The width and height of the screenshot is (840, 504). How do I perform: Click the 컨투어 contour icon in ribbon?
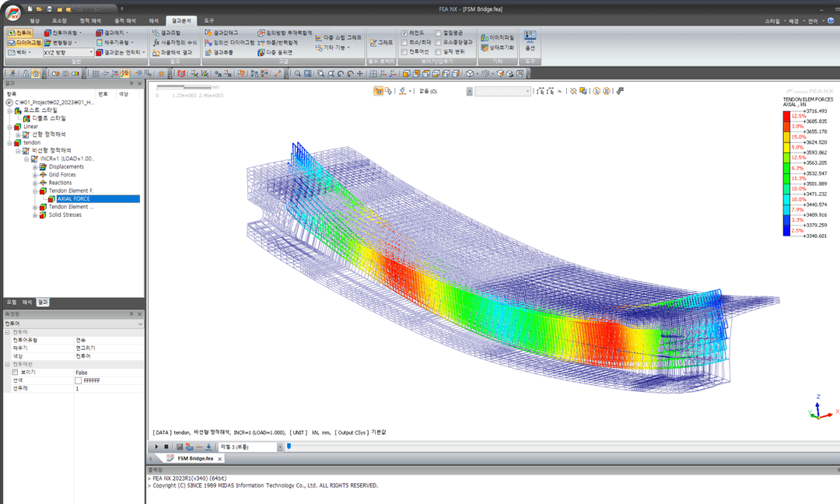[19, 33]
